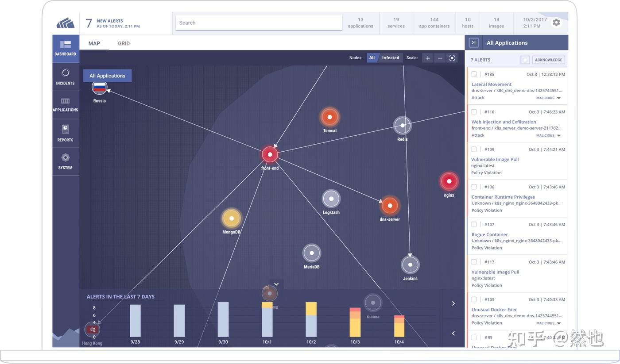This screenshot has width=620, height=364.
Task: Open the Reports sidebar section
Action: tap(66, 133)
